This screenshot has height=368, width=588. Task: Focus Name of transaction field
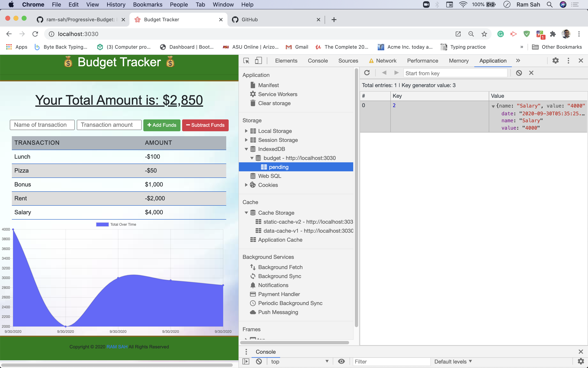pyautogui.click(x=42, y=125)
